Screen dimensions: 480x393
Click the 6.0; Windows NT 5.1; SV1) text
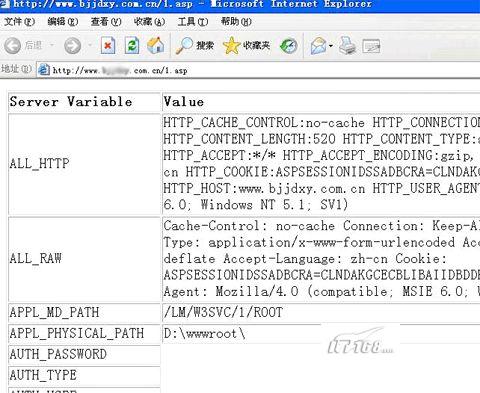click(256, 205)
